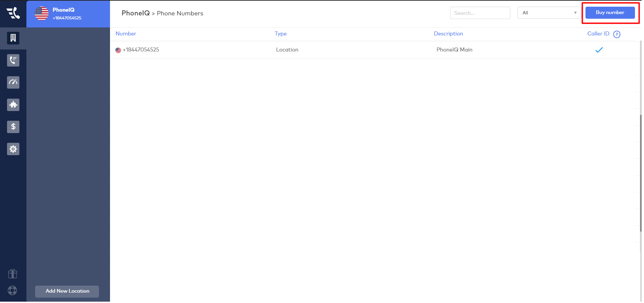Open the call log phone icon

pyautogui.click(x=13, y=61)
